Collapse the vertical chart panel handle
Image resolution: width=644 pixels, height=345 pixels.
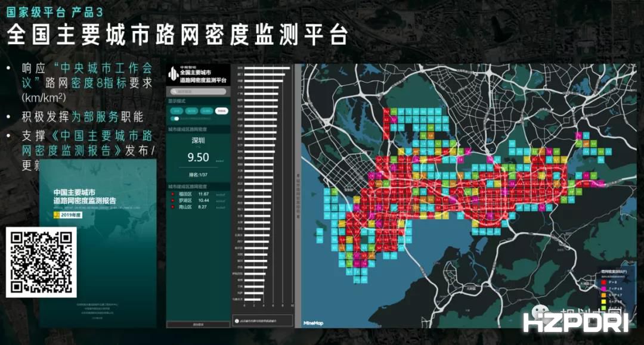point(297,194)
